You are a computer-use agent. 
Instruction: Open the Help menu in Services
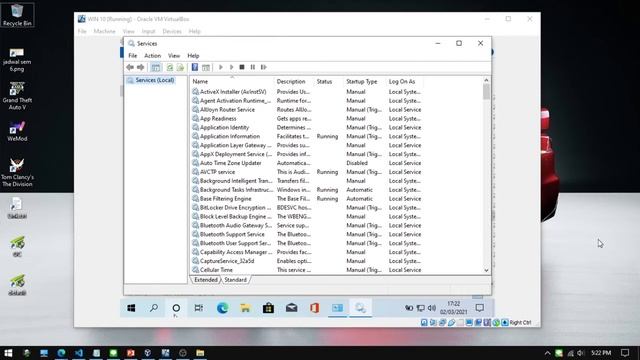[x=193, y=56]
